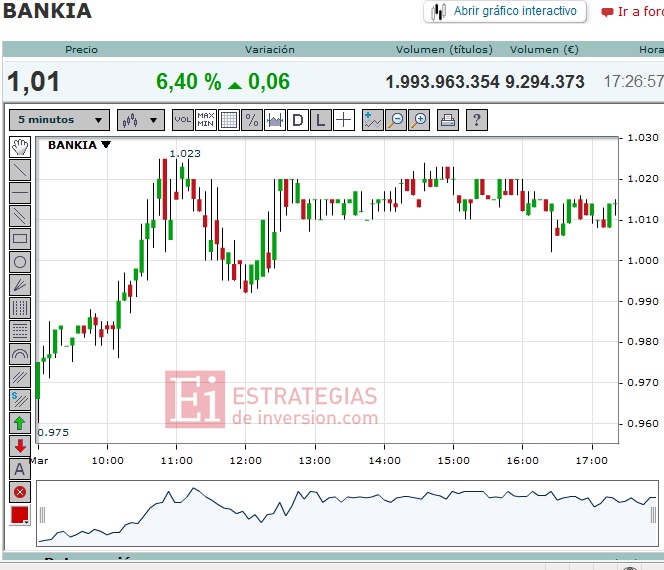The width and height of the screenshot is (664, 570).
Task: Zoom out of the chart
Action: pyautogui.click(x=396, y=120)
